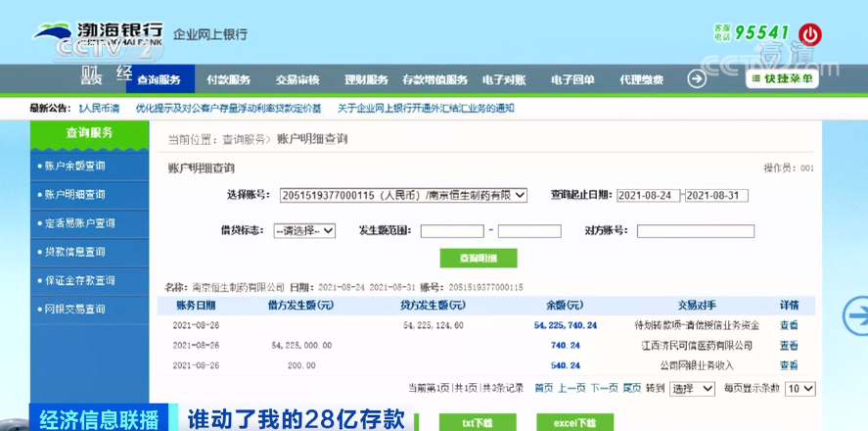Click the 首页 pagination link

[544, 388]
